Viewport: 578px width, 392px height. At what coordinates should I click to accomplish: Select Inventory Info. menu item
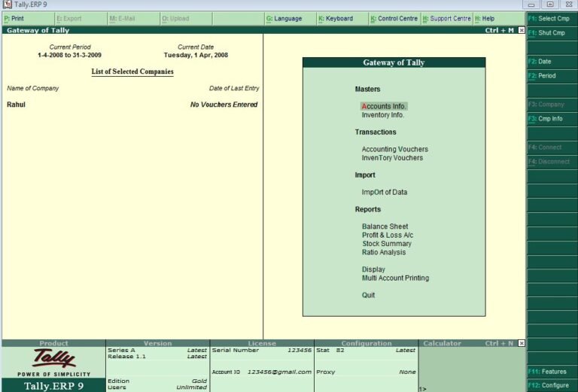[382, 115]
